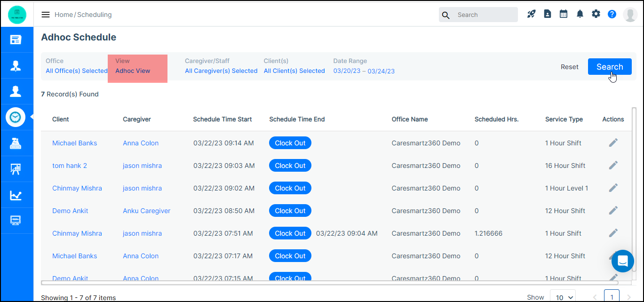
Task: Go to Home via breadcrumb link
Action: (64, 15)
